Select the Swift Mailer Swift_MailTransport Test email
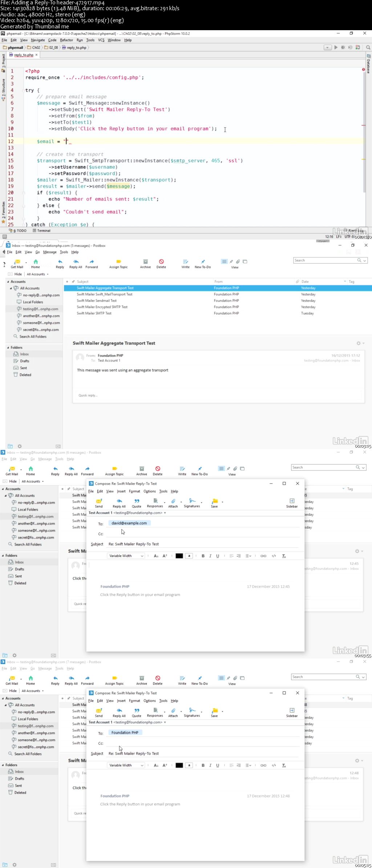This screenshot has width=372, height=868. click(218, 294)
